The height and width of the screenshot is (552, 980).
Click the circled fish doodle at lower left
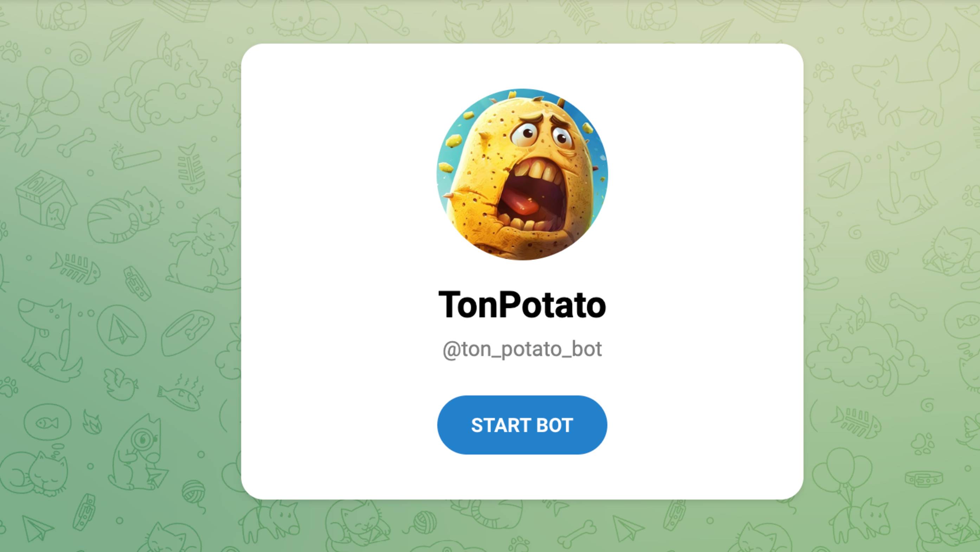(x=47, y=423)
